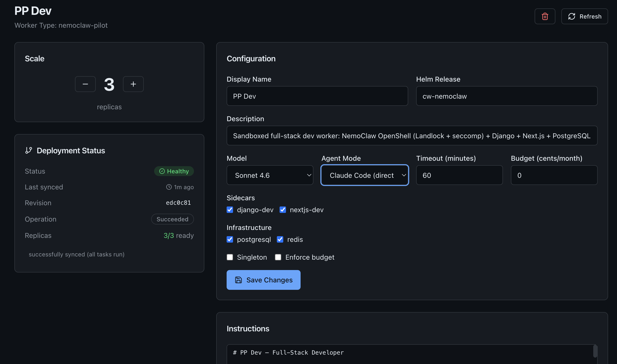Click into the Timeout minutes field

pyautogui.click(x=459, y=175)
